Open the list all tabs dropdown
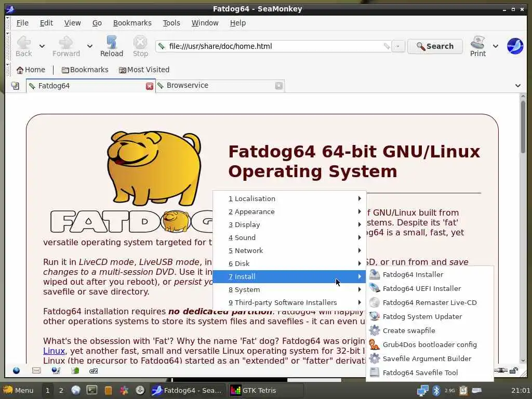Screen dimensions: 532x399 coord(518,86)
